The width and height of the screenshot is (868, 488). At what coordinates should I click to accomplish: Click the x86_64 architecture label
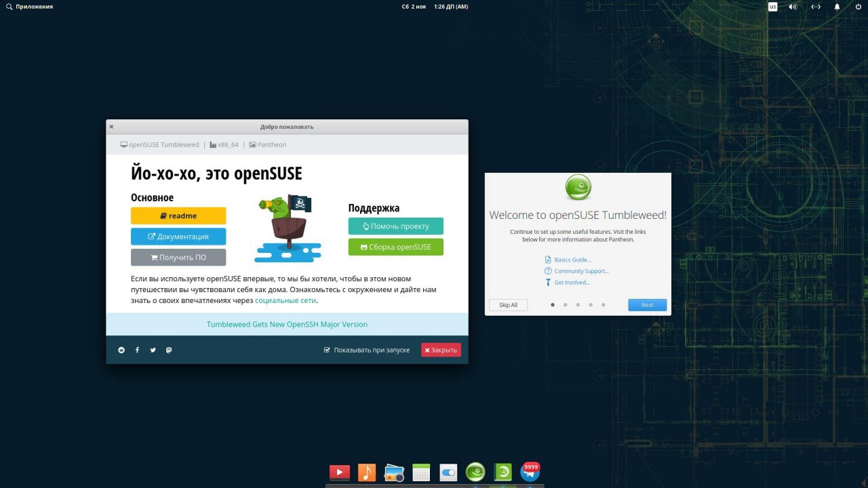224,144
